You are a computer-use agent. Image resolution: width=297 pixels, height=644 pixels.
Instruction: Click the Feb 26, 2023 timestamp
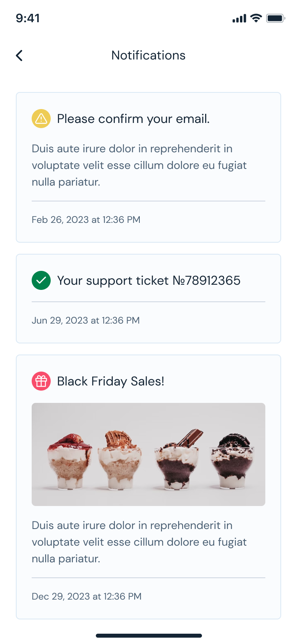coord(86,220)
